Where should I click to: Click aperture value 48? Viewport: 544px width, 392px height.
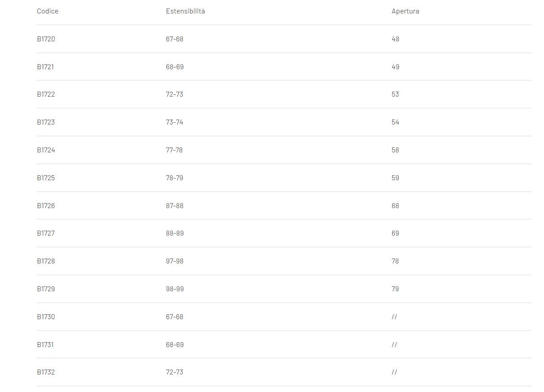395,39
